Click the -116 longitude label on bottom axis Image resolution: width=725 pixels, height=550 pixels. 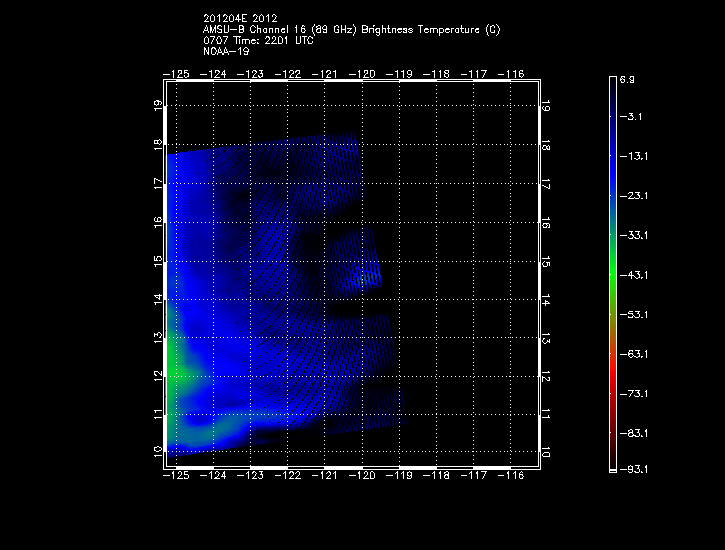click(511, 475)
